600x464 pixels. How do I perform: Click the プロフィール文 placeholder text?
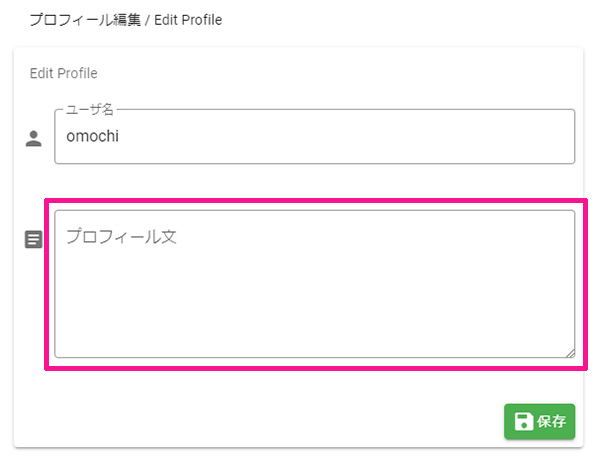pyautogui.click(x=121, y=236)
